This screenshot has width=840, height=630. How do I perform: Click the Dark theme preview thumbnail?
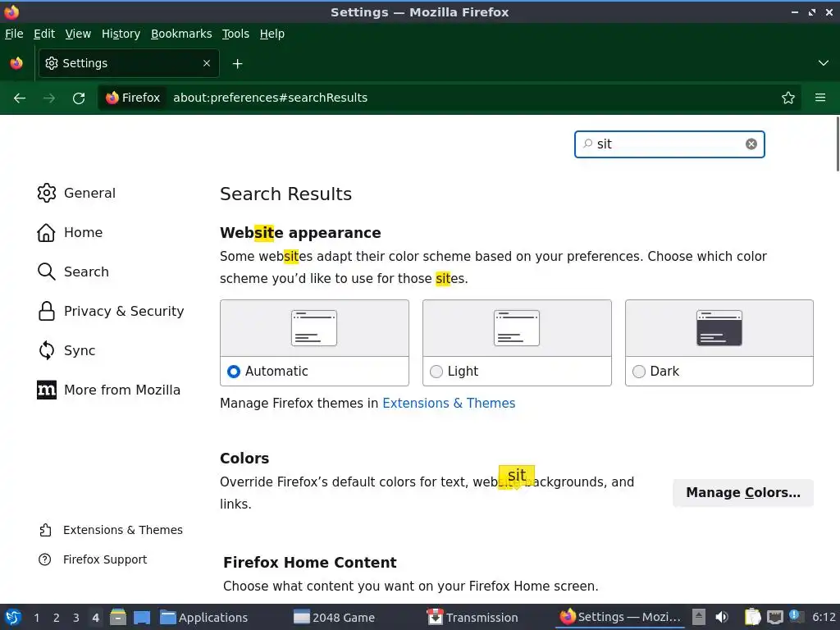pos(719,328)
